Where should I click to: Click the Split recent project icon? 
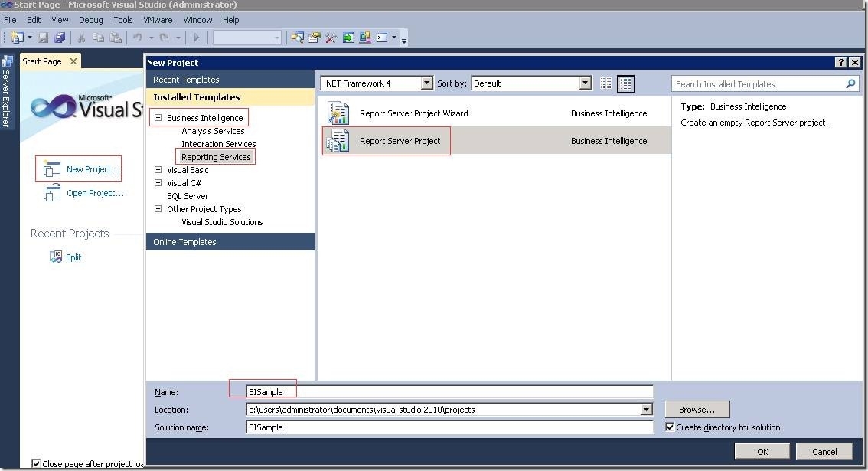(x=56, y=257)
